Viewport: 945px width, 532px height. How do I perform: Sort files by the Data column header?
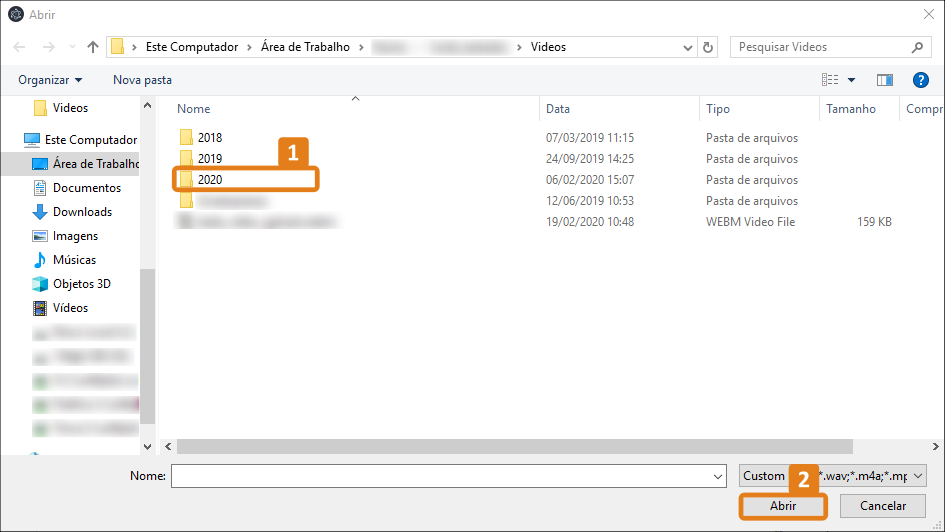558,109
